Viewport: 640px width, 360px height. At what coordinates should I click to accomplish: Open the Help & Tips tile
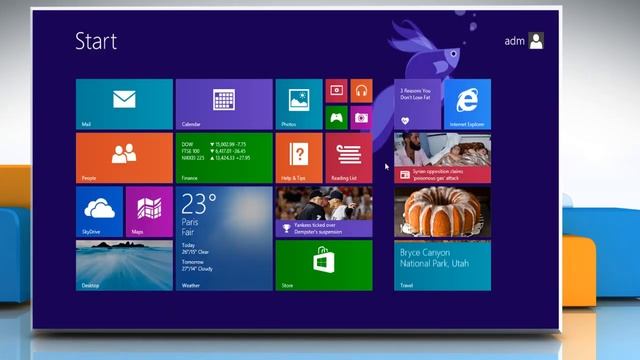(x=299, y=158)
